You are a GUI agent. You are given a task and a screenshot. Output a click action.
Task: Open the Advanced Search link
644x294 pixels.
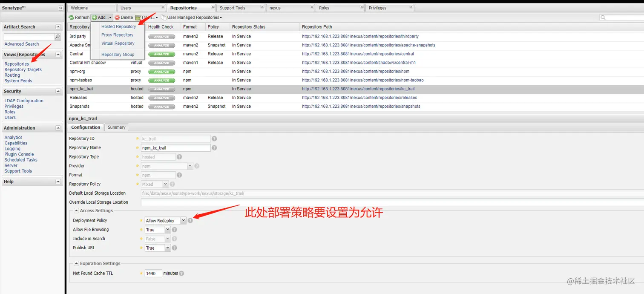22,44
